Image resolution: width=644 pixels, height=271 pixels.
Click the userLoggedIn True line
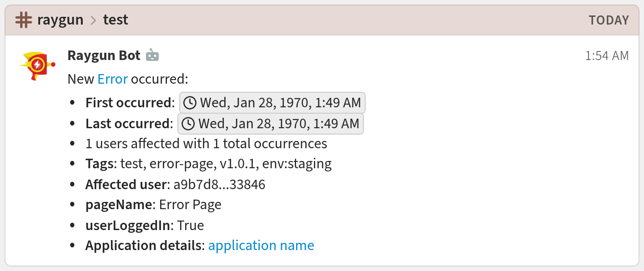[x=145, y=226]
